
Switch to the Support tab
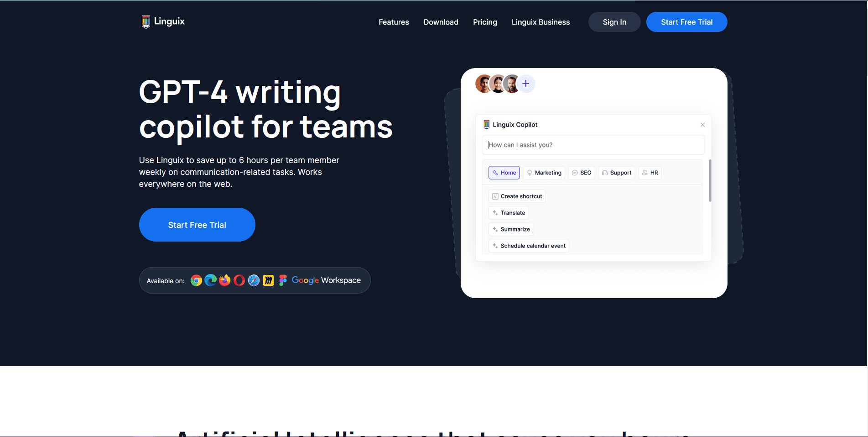(x=617, y=173)
